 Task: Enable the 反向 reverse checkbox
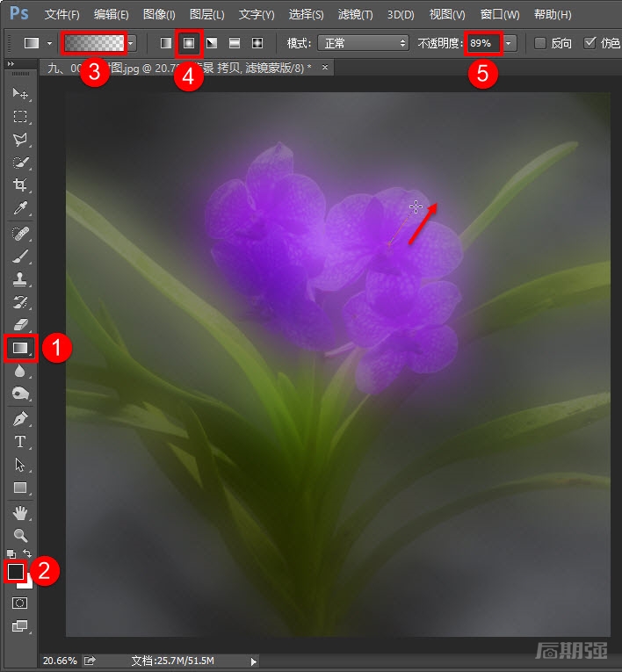pyautogui.click(x=540, y=43)
